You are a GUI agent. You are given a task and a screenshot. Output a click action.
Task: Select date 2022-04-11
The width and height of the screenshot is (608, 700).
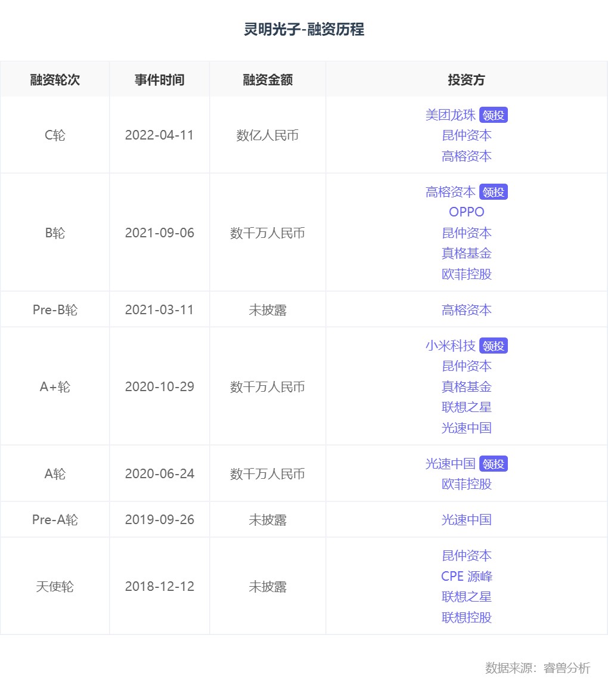pos(159,135)
